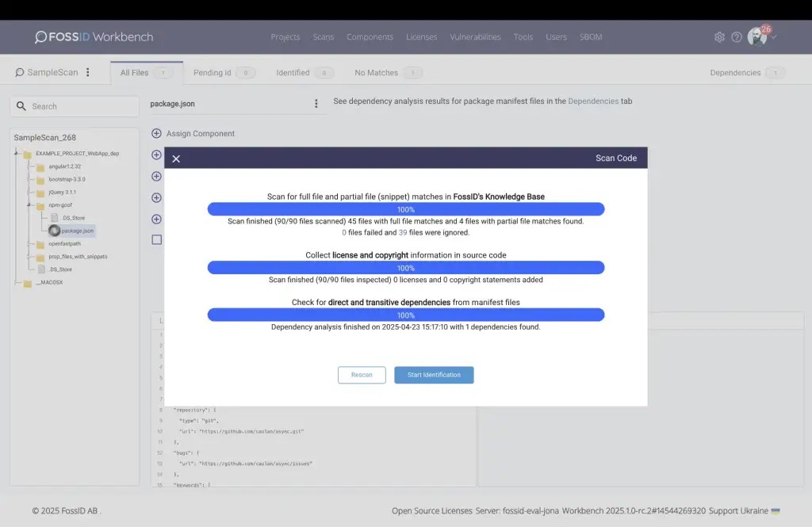The height and width of the screenshot is (527, 812).
Task: Open the Components menu
Action: pyautogui.click(x=370, y=37)
